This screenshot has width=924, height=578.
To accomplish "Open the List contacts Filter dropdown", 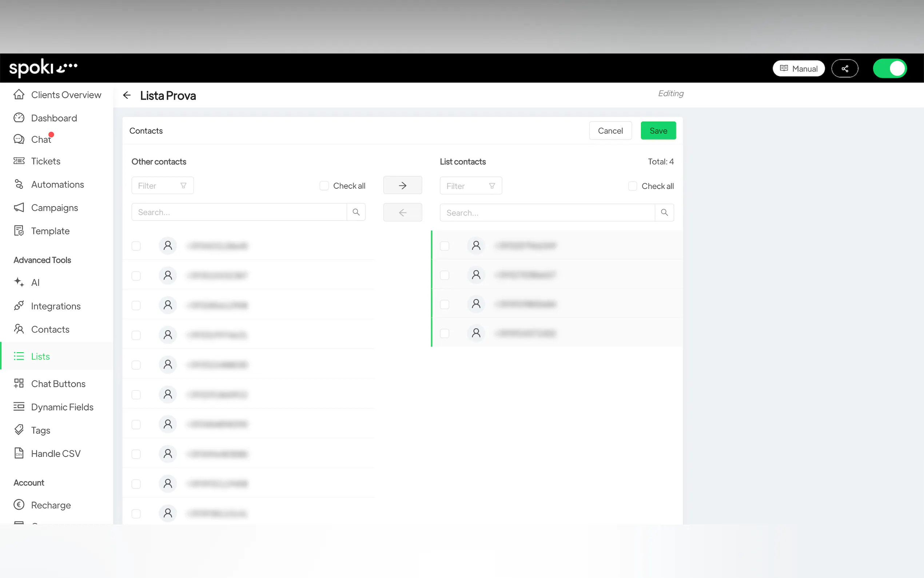I will coord(471,186).
